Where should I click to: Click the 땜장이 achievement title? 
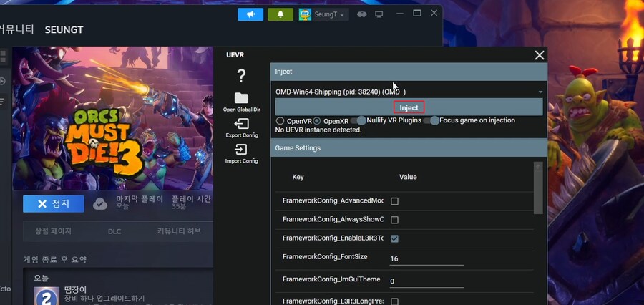(x=75, y=290)
